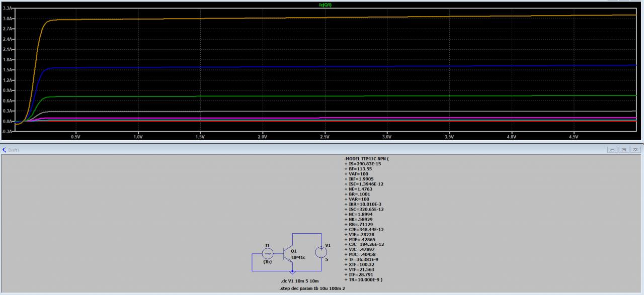Viewport: 644px width, 295px height.
Task: Click the Q1 reference designator label
Action: (294, 251)
